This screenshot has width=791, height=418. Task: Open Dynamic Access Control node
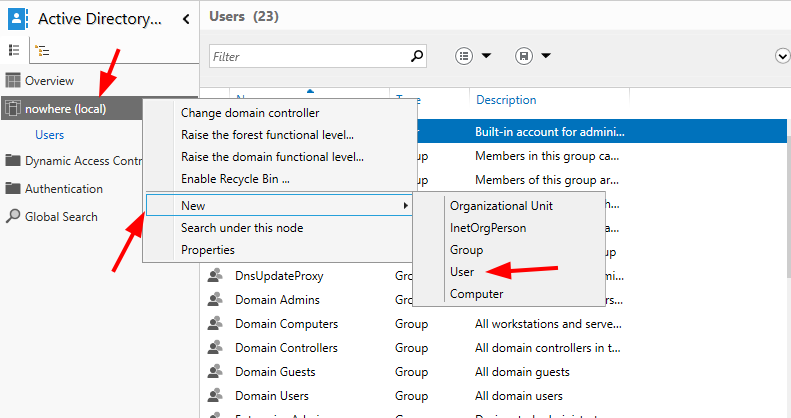click(83, 161)
